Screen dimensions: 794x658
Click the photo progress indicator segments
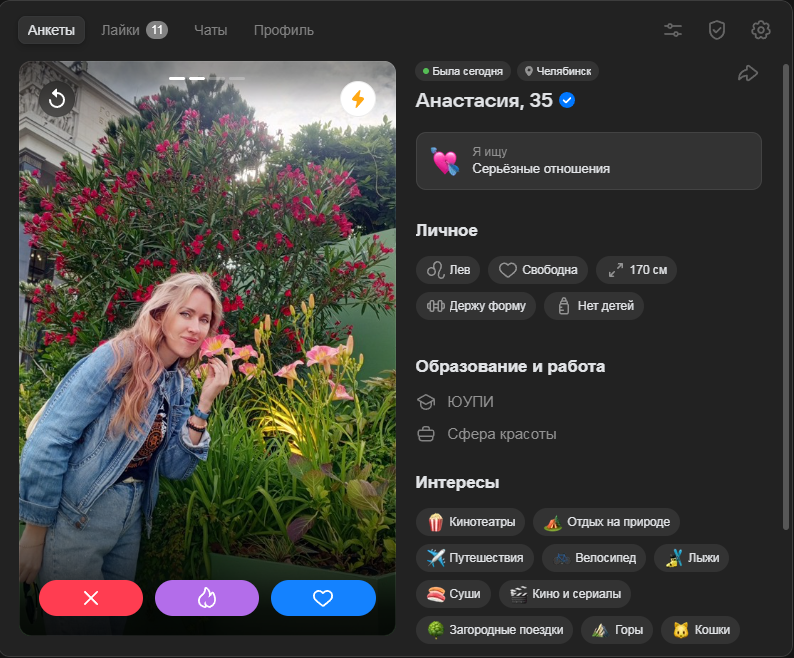(207, 77)
